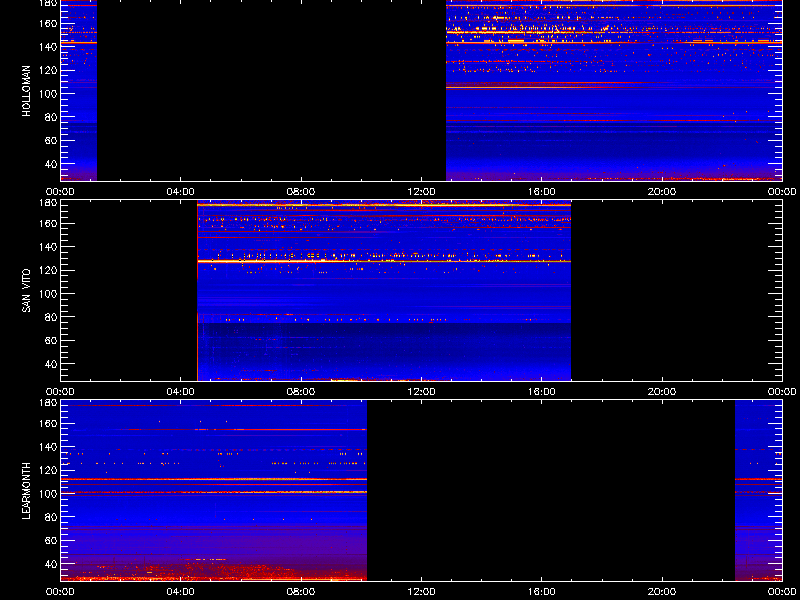The height and width of the screenshot is (600, 800).
Task: Select the 16:00 time label under Holloman plot
Action: coord(541,192)
